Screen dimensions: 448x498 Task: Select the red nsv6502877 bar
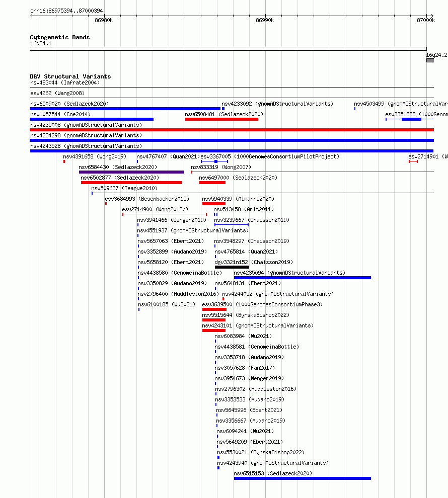131,183
